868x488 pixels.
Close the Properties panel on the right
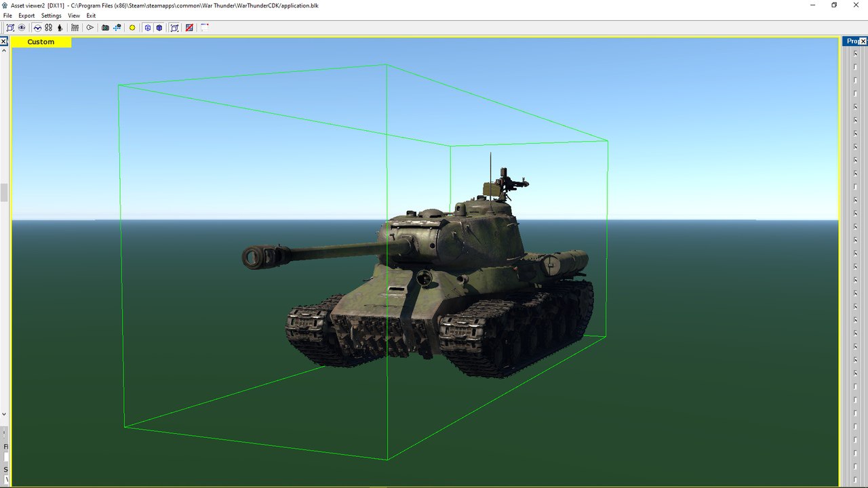point(863,41)
